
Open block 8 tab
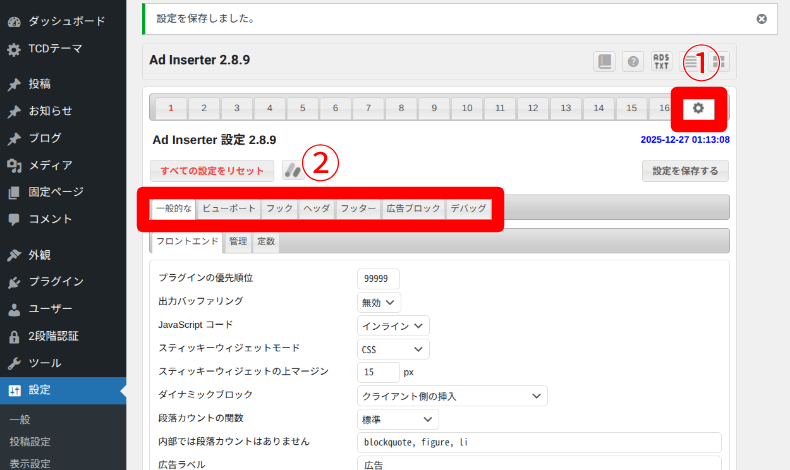point(401,108)
